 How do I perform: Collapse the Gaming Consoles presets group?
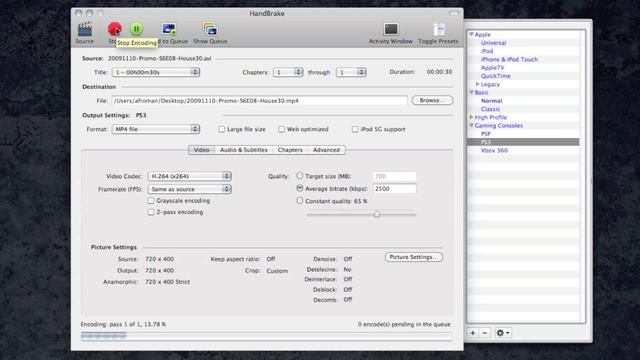471,125
